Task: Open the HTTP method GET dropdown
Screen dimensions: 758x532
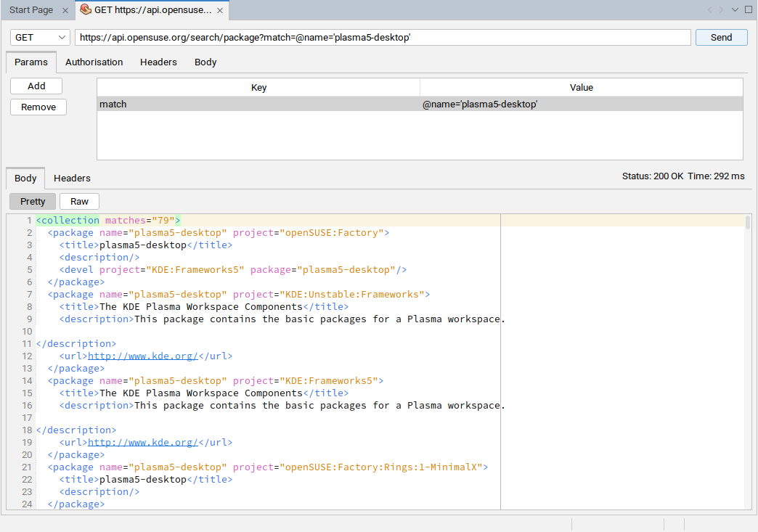Action: coord(40,37)
